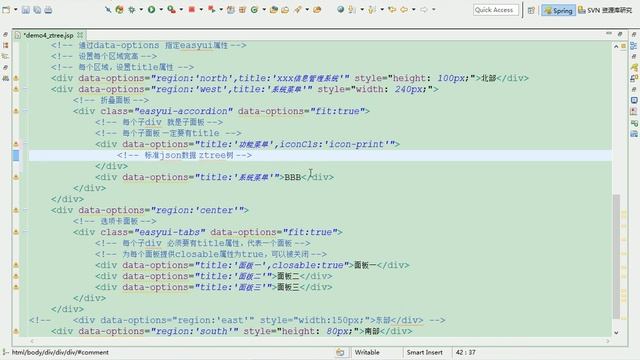Open the dropdown next to red Stop icon

coord(201,10)
